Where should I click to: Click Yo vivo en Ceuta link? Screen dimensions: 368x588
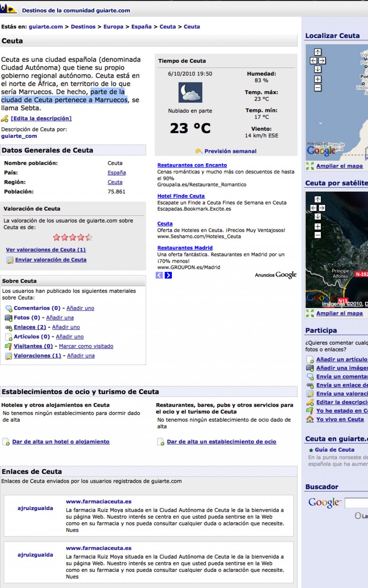pyautogui.click(x=340, y=419)
